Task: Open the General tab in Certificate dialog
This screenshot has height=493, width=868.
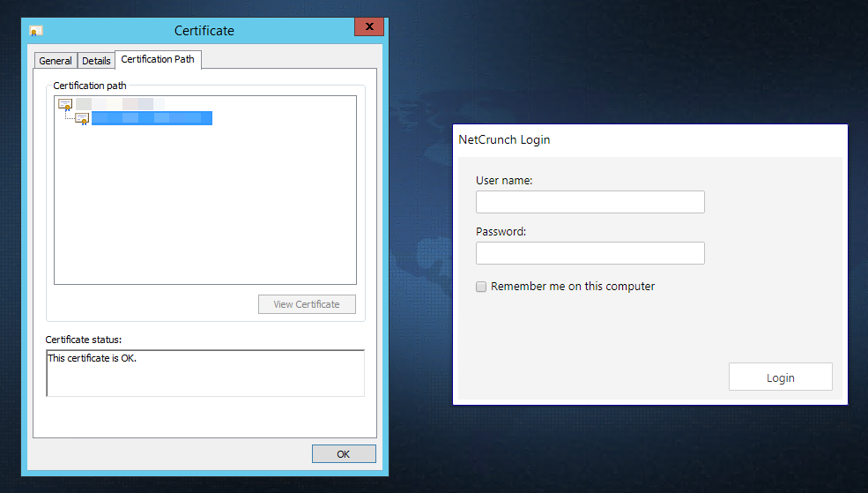Action: 56,61
